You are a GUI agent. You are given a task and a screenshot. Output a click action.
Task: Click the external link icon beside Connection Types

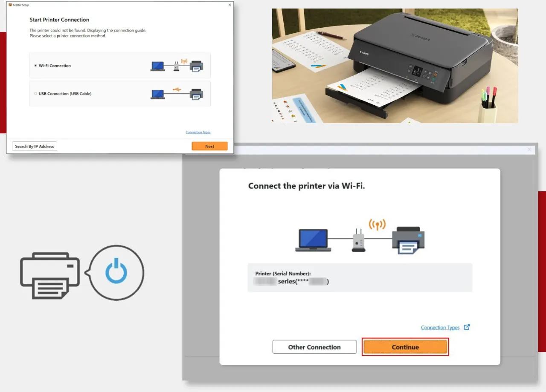[467, 327]
